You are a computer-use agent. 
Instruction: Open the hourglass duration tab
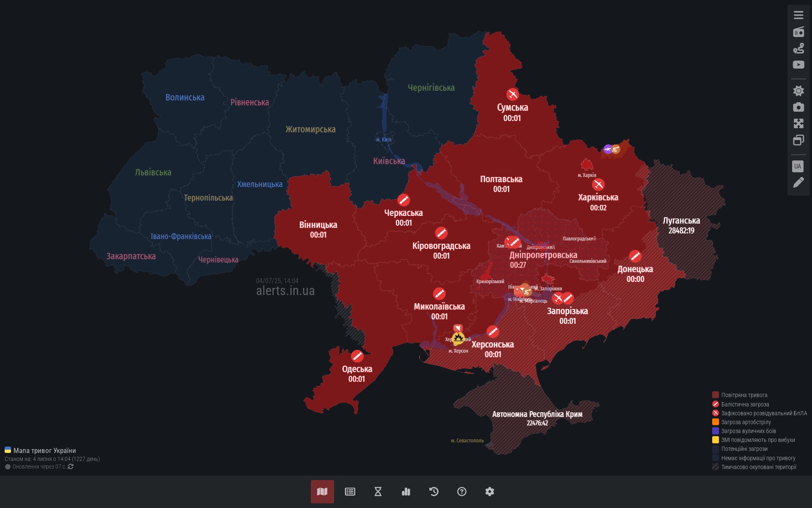point(378,491)
